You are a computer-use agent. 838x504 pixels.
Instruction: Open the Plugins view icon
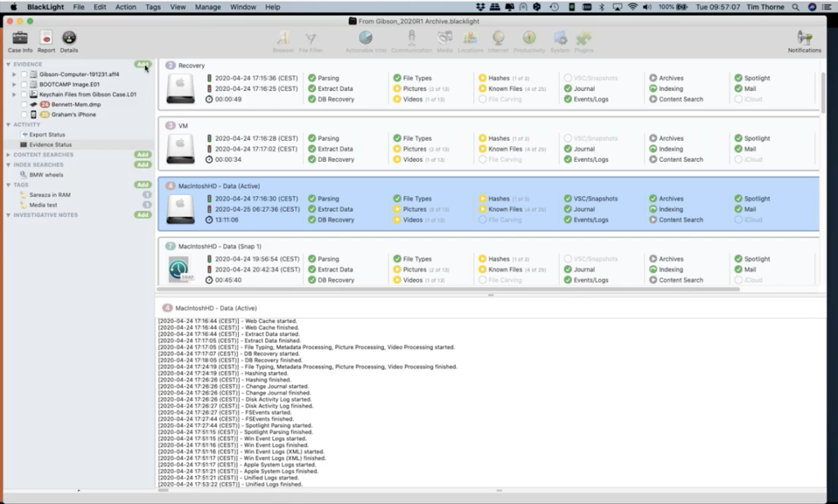tap(583, 38)
